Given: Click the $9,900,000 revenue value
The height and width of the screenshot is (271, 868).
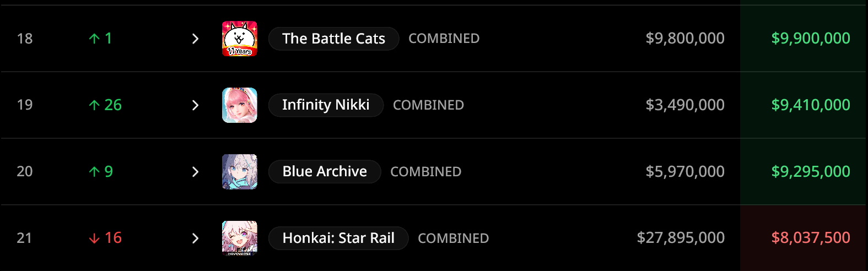Looking at the screenshot, I should (811, 39).
